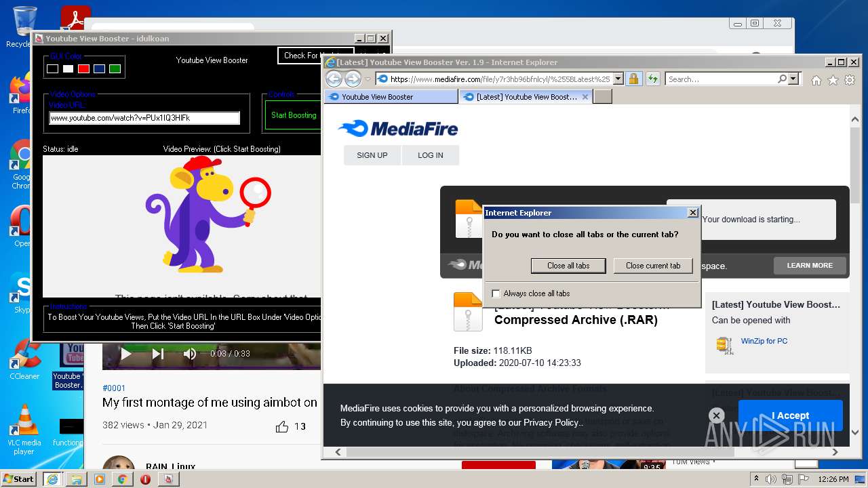Mute the video with speaker icon
Screen dimensions: 868x488
pos(190,354)
